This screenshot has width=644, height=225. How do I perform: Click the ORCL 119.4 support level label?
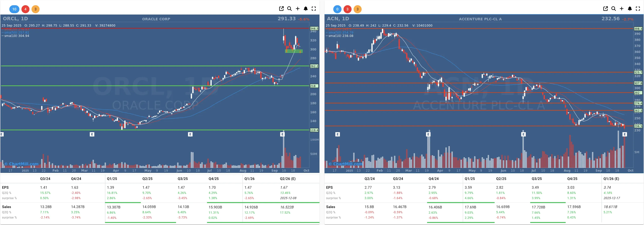(x=314, y=130)
